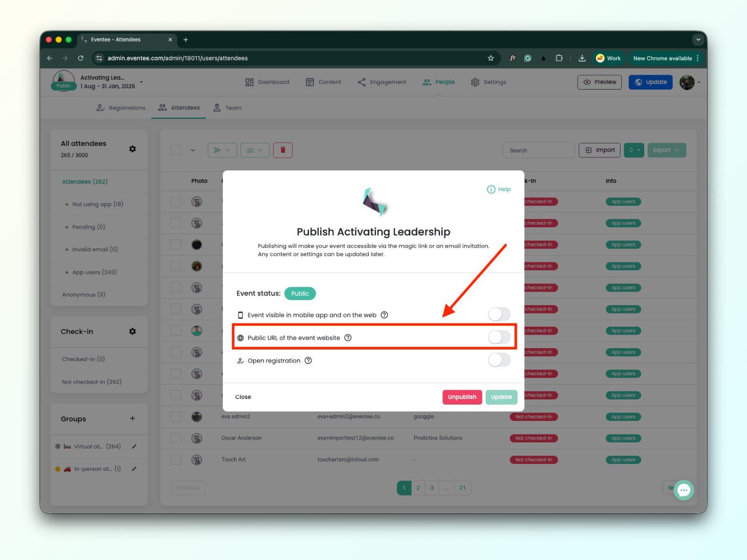Open the sync dropdown button
The height and width of the screenshot is (560, 747).
tap(634, 150)
